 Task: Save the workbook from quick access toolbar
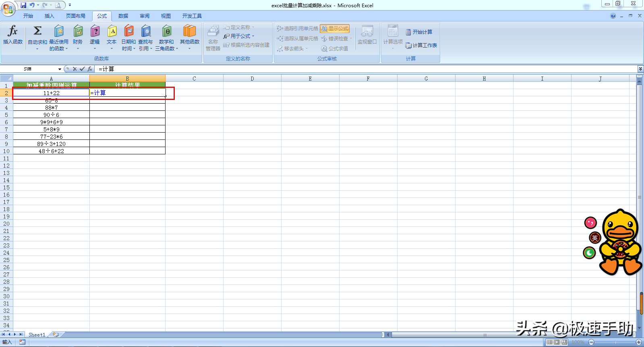[23, 5]
